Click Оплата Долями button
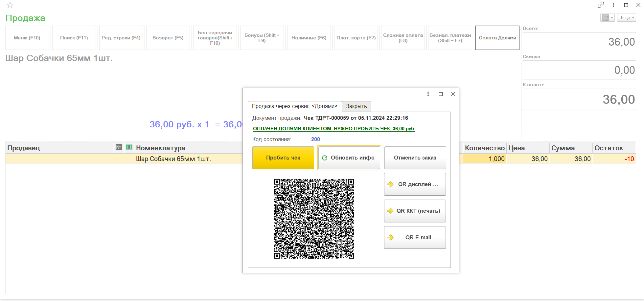644x301 pixels. point(497,38)
